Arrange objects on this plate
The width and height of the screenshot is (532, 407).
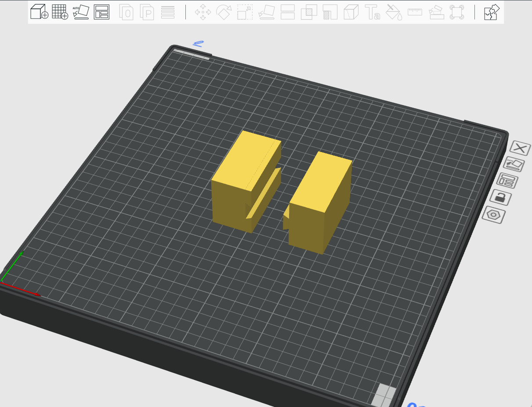508,181
